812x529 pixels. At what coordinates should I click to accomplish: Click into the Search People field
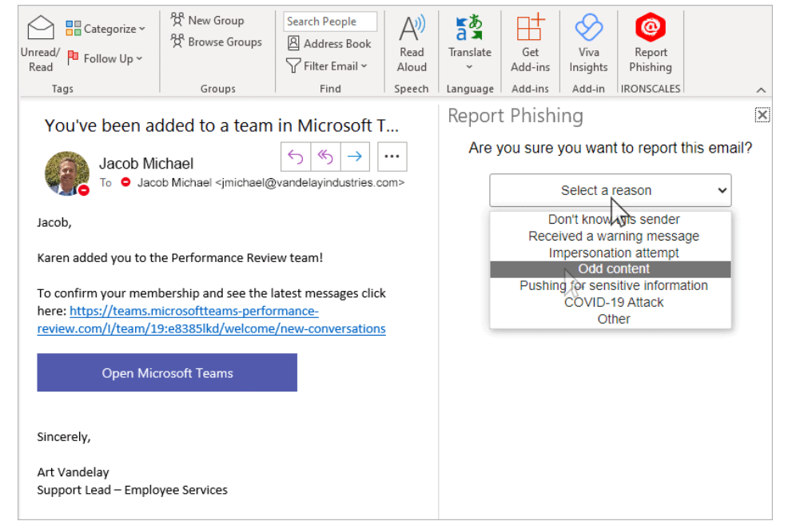[329, 22]
